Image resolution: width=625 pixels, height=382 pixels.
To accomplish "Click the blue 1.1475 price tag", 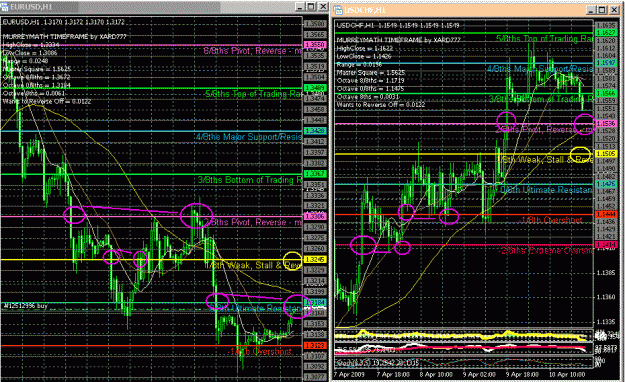I will pyautogui.click(x=606, y=184).
